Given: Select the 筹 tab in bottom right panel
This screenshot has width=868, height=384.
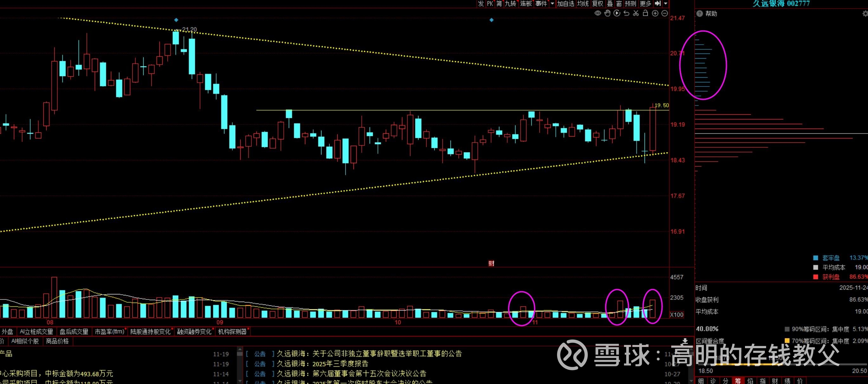Looking at the screenshot, I should click(x=738, y=381).
